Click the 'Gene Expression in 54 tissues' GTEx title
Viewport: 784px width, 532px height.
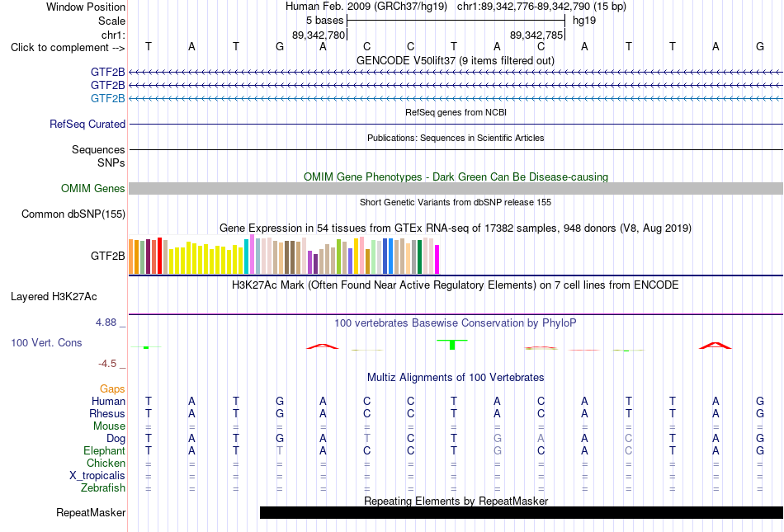pyautogui.click(x=456, y=228)
